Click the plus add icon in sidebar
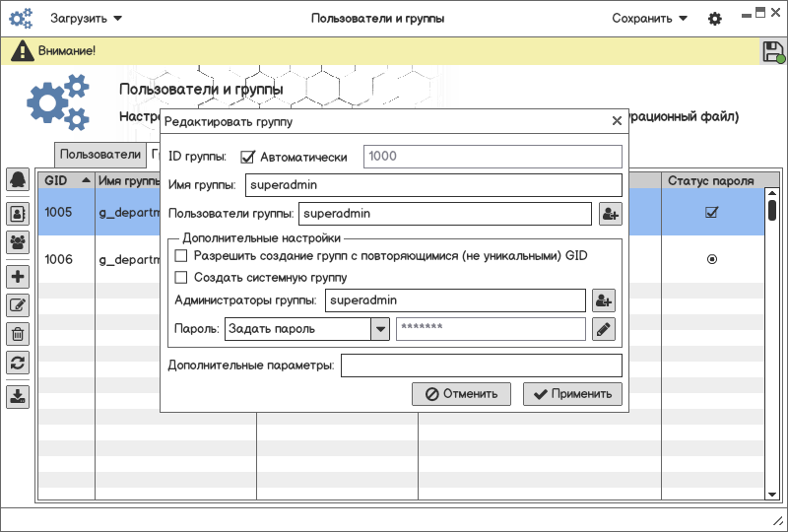Viewport: 788px width, 532px height. (18, 276)
